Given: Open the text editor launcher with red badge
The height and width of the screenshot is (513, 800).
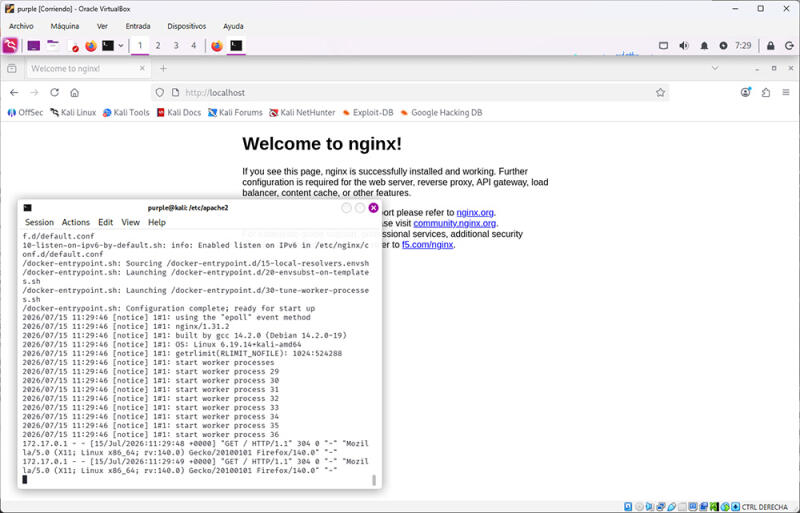Looking at the screenshot, I should pyautogui.click(x=72, y=46).
